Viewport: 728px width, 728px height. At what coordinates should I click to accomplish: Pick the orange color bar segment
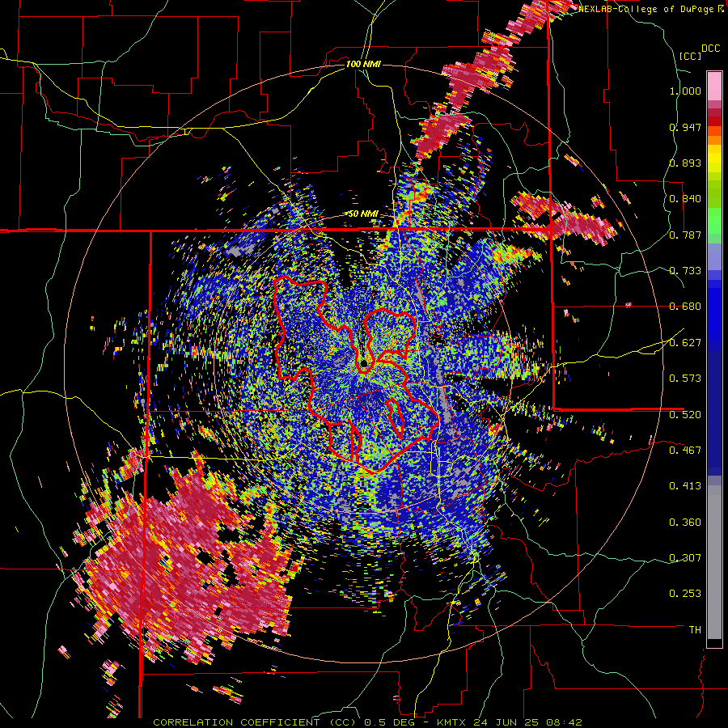coord(714,140)
